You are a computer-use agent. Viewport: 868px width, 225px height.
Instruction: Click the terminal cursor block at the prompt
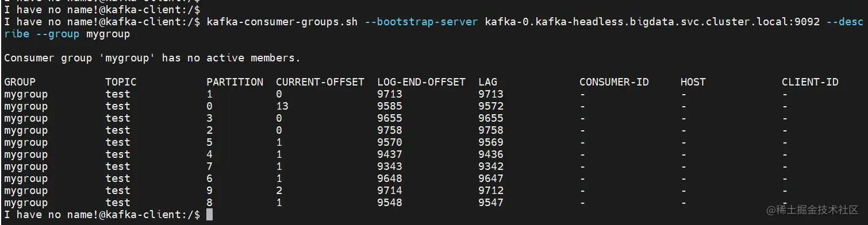coord(209,215)
